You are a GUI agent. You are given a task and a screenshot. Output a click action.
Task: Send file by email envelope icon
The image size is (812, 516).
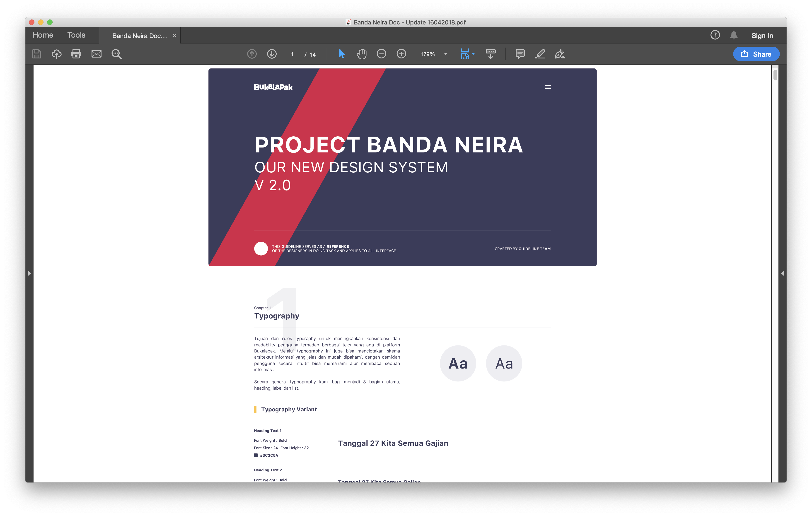pos(97,54)
